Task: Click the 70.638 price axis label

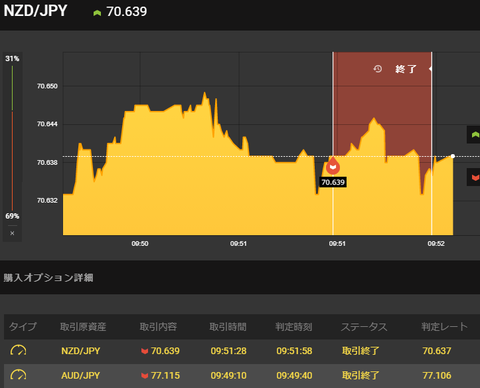Action: (x=47, y=163)
